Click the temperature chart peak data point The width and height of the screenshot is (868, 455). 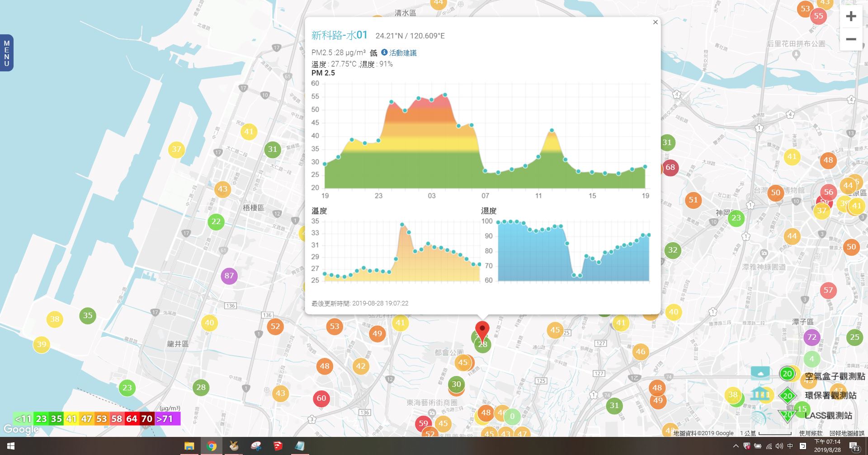tap(402, 224)
